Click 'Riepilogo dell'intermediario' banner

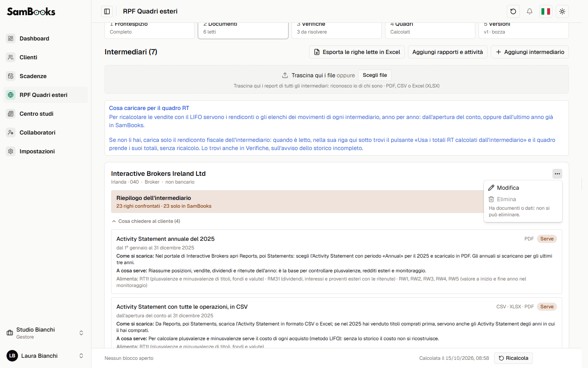(x=297, y=202)
